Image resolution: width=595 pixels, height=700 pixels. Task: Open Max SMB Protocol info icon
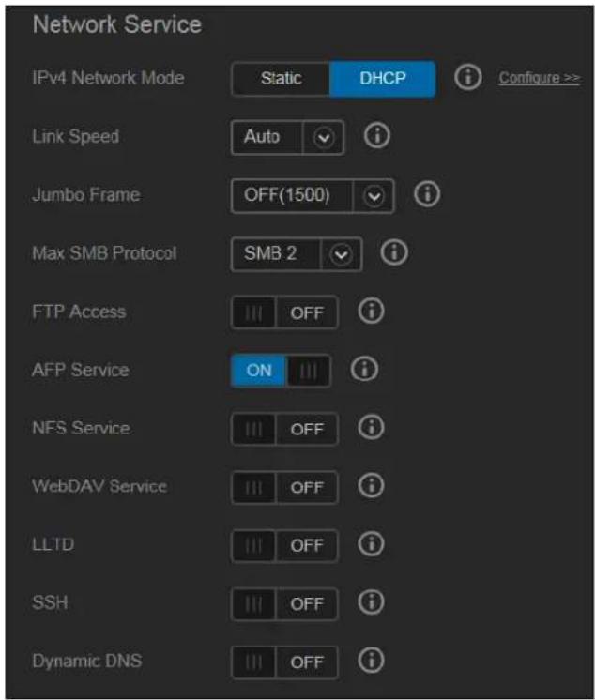pos(394,252)
